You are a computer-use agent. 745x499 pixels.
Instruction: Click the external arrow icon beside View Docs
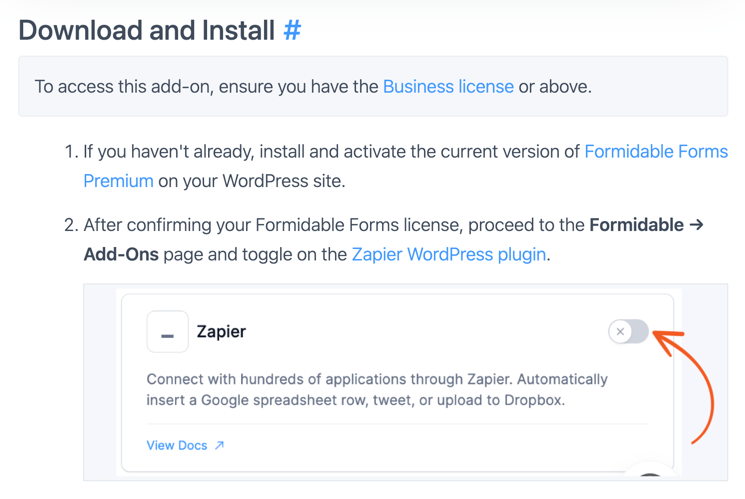(x=219, y=445)
